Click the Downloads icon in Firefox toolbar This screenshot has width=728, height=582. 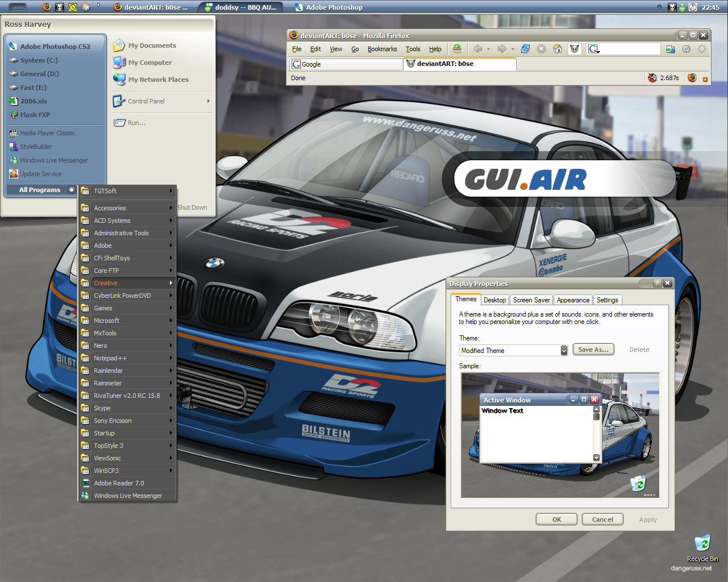click(457, 49)
